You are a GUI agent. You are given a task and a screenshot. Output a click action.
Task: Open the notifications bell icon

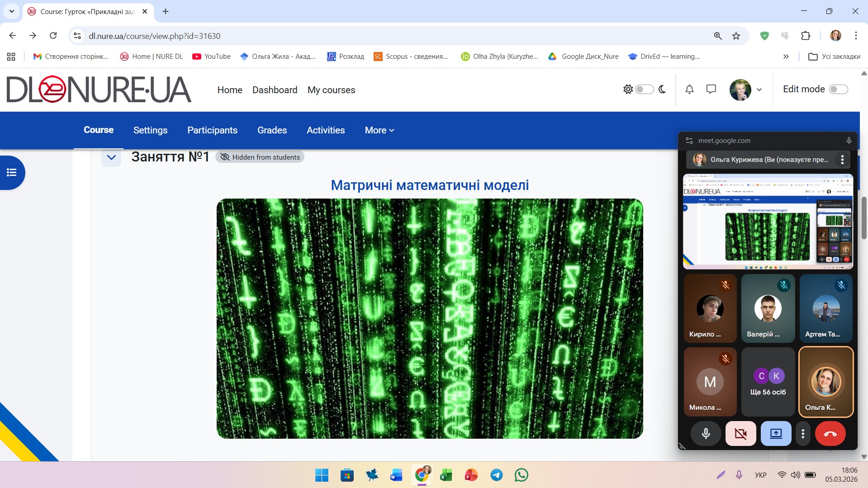(x=689, y=90)
